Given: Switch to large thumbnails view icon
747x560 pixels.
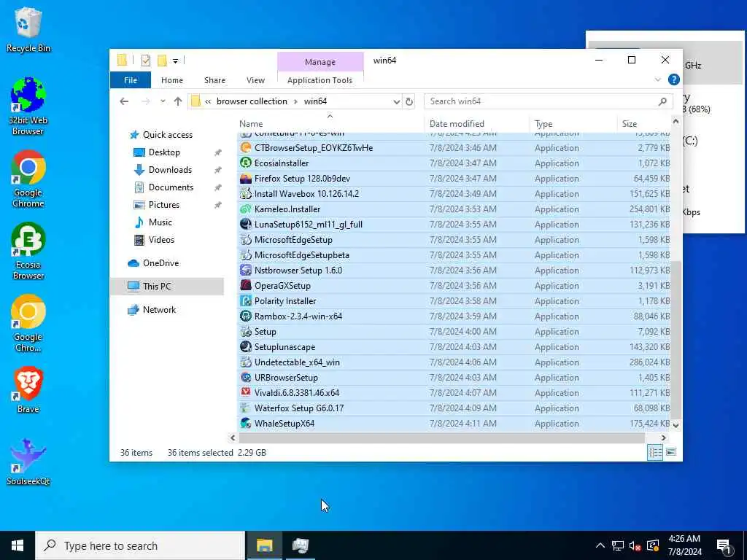Looking at the screenshot, I should click(x=671, y=452).
